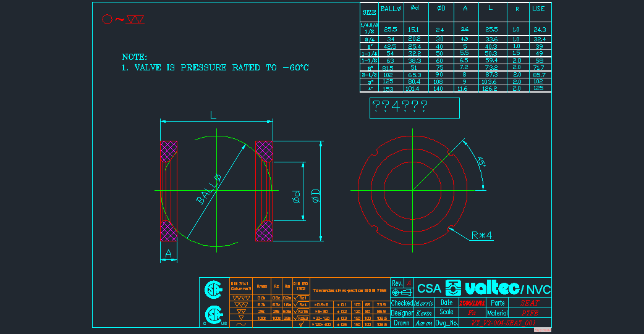
Task: Select the A width dimension label
Action: pos(168,253)
